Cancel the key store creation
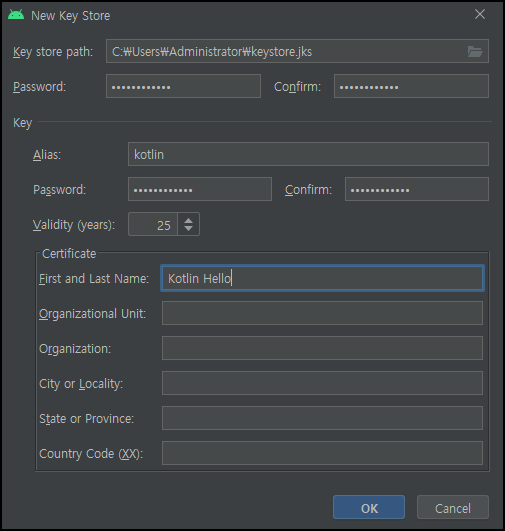Image resolution: width=505 pixels, height=531 pixels. [453, 507]
